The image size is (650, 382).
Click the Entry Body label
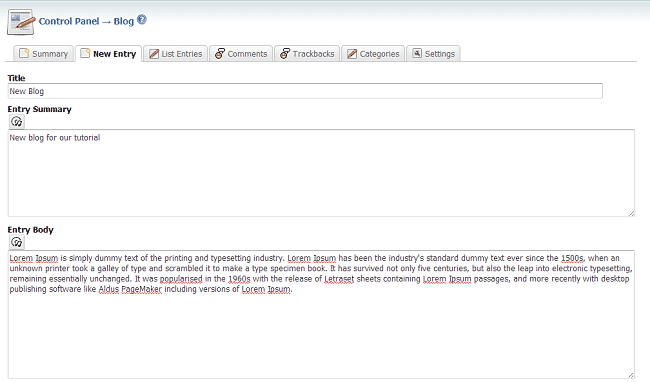[x=30, y=230]
